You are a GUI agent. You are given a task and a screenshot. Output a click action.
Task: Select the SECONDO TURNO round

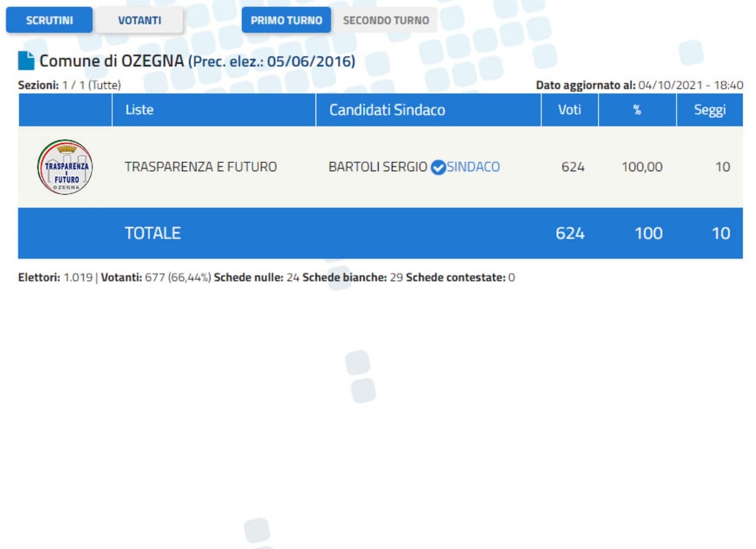click(386, 20)
